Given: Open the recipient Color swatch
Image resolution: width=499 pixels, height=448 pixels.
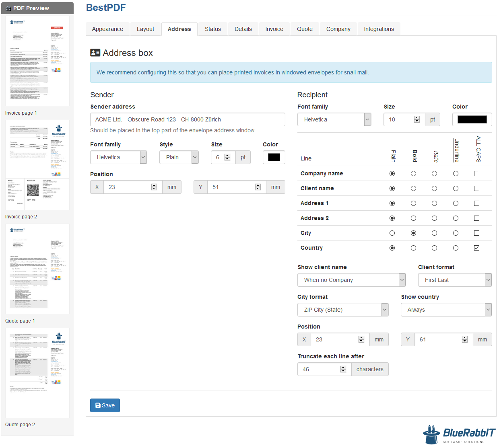Looking at the screenshot, I should 472,119.
